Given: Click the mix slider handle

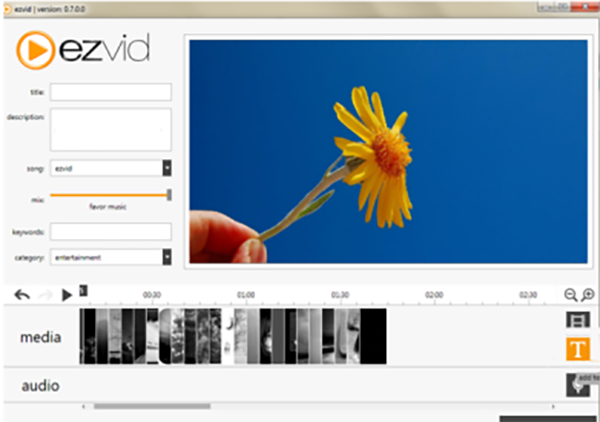Looking at the screenshot, I should point(169,195).
